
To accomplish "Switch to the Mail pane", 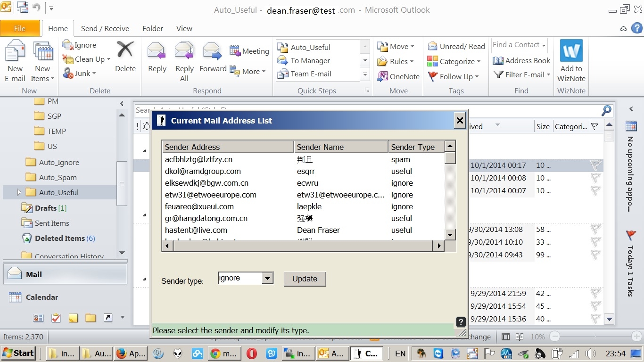I will (65, 274).
